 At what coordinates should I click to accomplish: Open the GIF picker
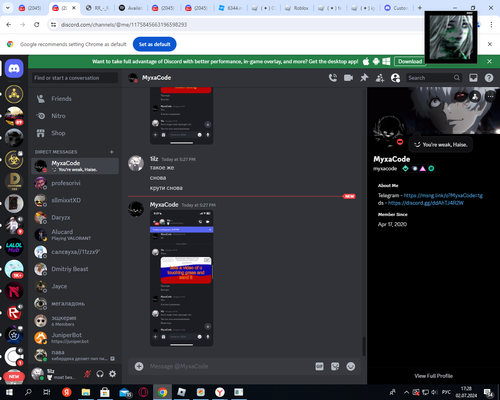(319, 366)
